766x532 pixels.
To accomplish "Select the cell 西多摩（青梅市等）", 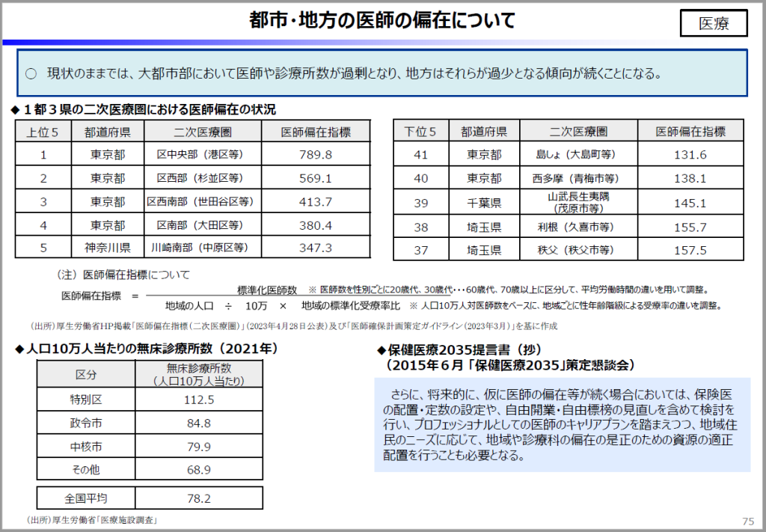I will pyautogui.click(x=578, y=178).
